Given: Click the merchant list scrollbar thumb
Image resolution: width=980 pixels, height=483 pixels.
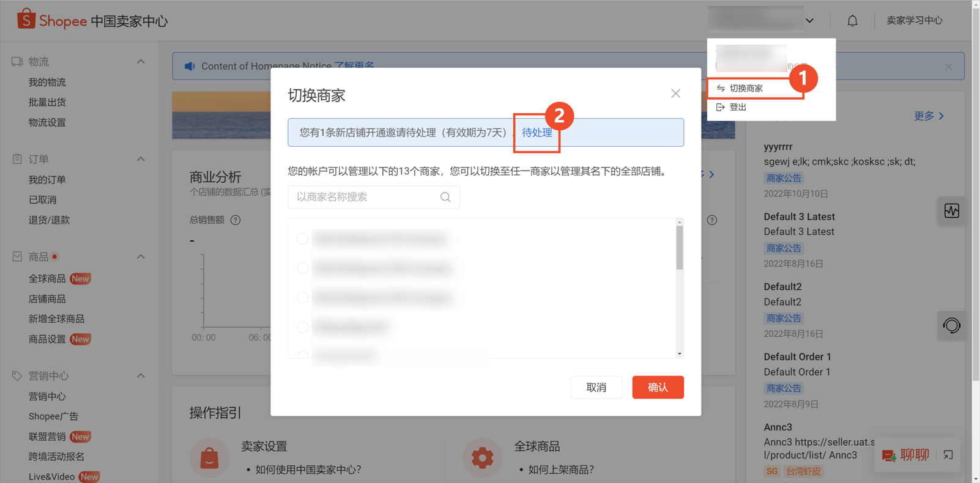Looking at the screenshot, I should [x=679, y=248].
